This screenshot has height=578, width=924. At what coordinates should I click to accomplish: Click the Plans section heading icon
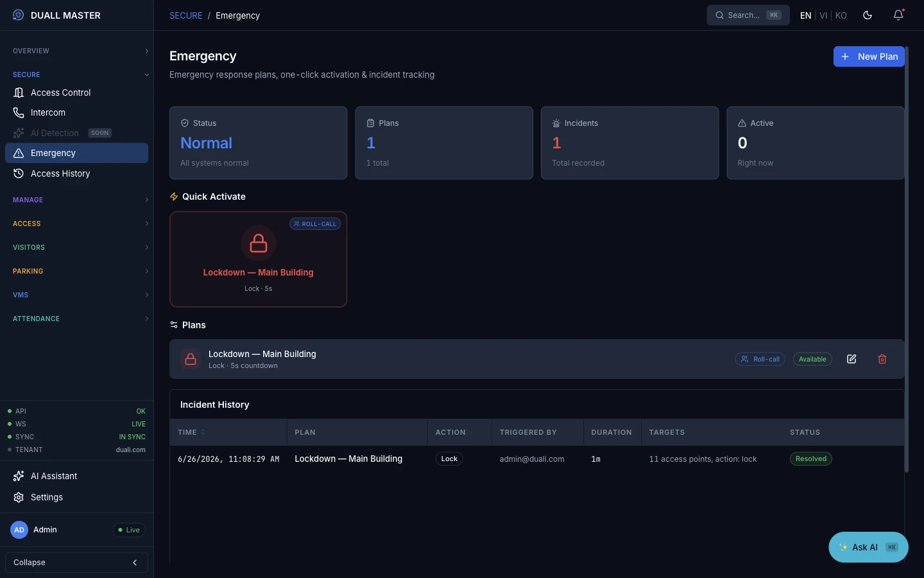tap(174, 325)
